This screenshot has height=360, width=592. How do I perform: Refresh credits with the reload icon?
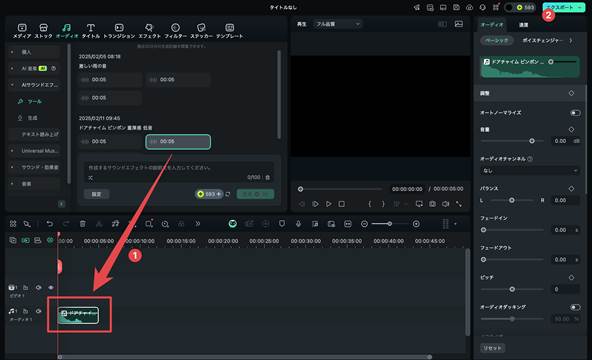(x=228, y=194)
